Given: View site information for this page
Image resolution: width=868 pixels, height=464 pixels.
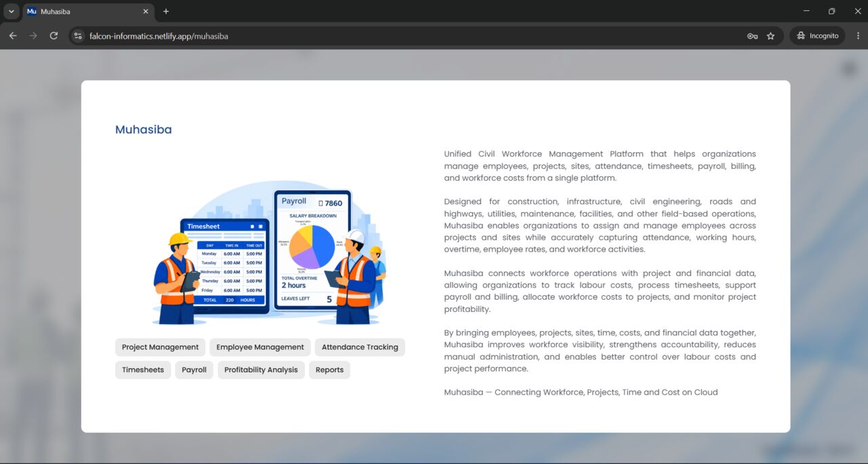Looking at the screenshot, I should tap(78, 36).
